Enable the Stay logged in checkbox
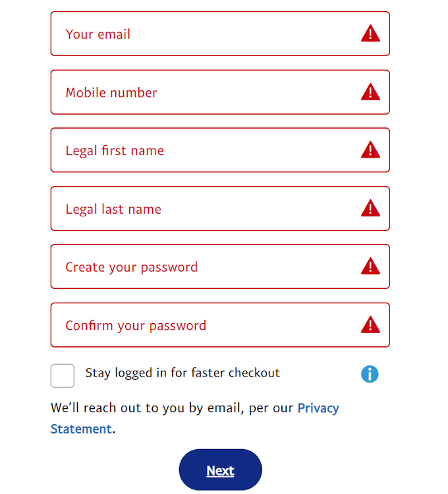 point(63,376)
